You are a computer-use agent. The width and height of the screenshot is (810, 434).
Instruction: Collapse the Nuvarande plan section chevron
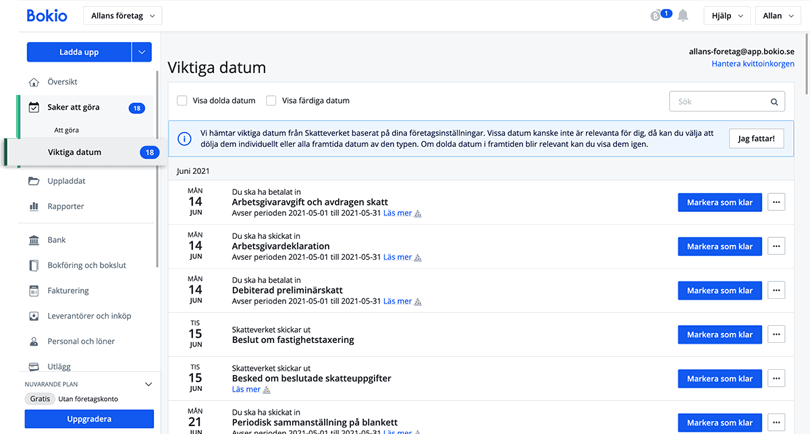coord(148,383)
